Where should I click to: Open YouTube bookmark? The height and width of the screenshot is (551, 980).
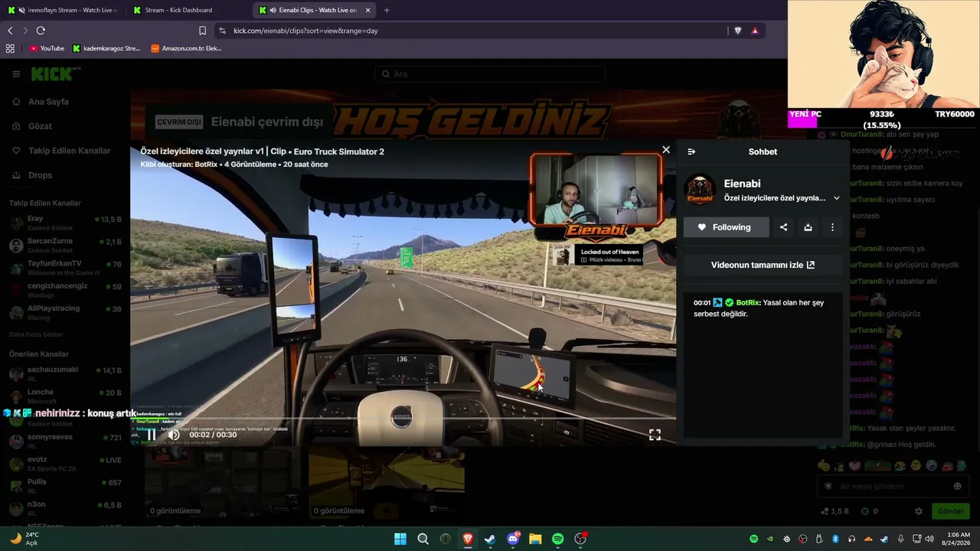point(47,48)
